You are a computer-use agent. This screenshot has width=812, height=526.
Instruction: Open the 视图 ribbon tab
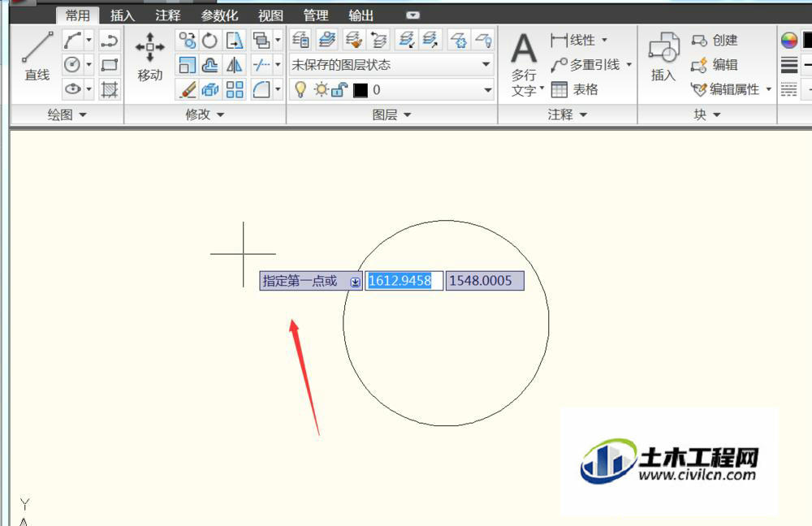click(x=271, y=15)
